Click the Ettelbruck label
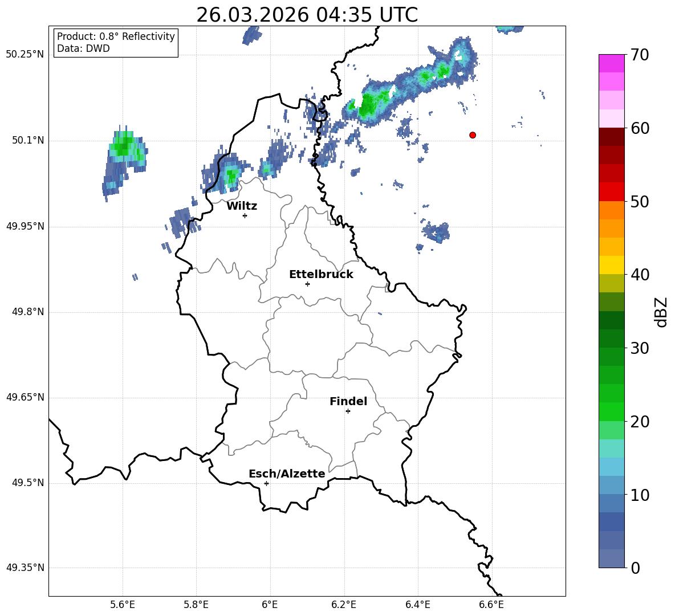 tap(321, 275)
